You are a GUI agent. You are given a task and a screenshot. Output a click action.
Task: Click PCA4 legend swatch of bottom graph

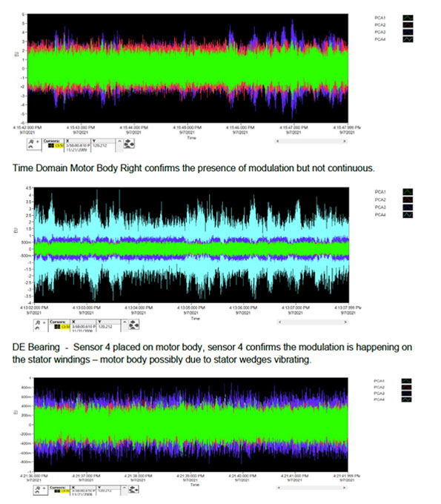pyautogui.click(x=407, y=399)
